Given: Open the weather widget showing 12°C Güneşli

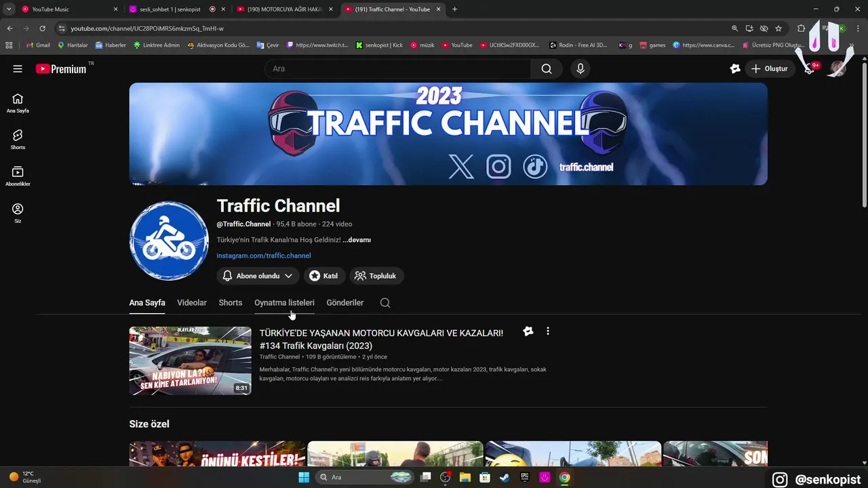Looking at the screenshot, I should 26,477.
